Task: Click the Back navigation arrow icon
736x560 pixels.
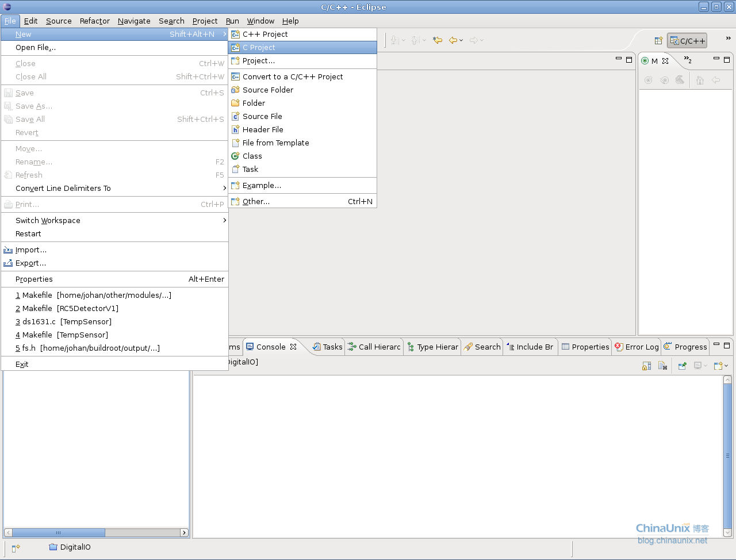Action: [453, 40]
